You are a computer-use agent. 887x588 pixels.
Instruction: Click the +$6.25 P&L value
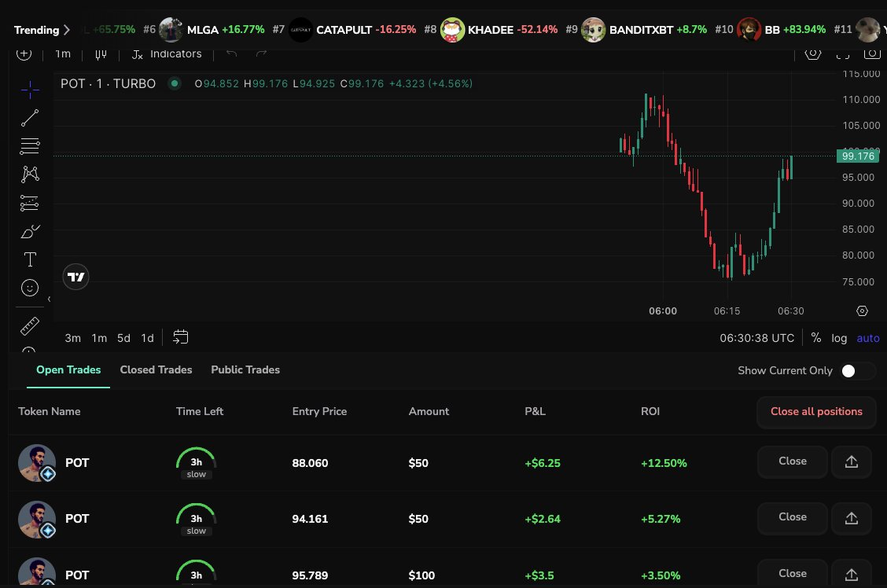pyautogui.click(x=543, y=463)
